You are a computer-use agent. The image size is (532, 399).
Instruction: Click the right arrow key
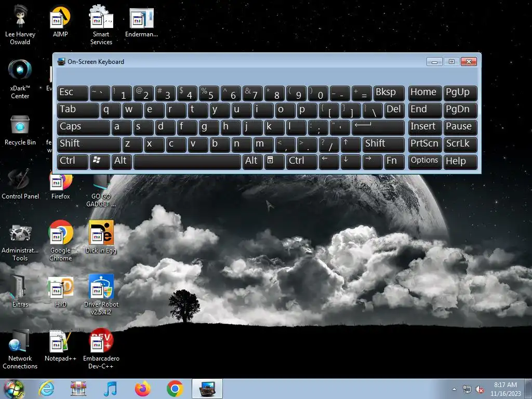373,162
